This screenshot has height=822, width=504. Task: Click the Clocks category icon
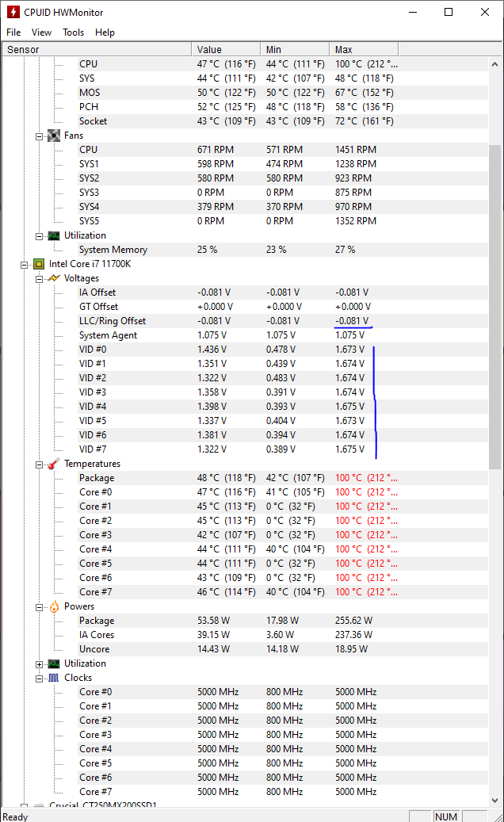(x=54, y=678)
